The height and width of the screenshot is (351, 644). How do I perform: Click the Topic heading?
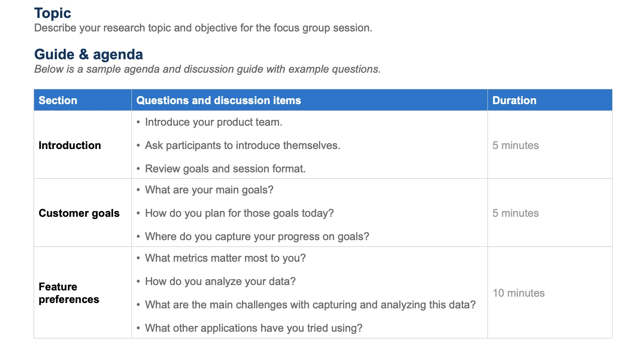coord(52,13)
